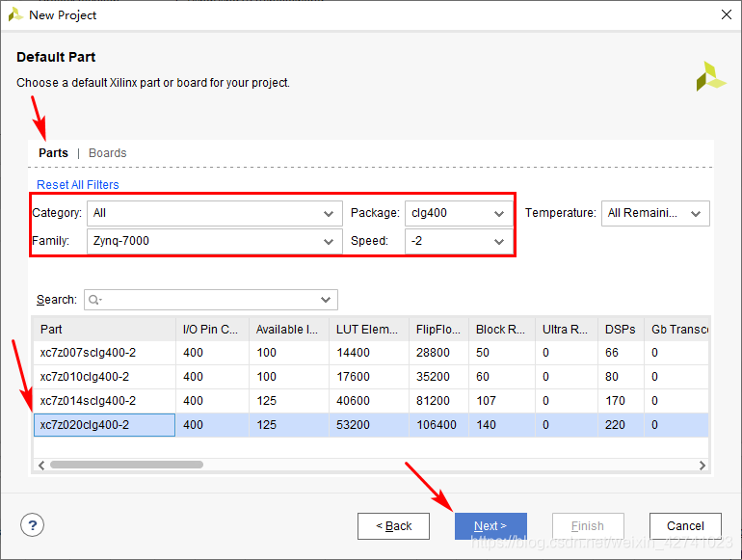The width and height of the screenshot is (742, 560).
Task: Switch to the Parts tab
Action: [x=53, y=153]
